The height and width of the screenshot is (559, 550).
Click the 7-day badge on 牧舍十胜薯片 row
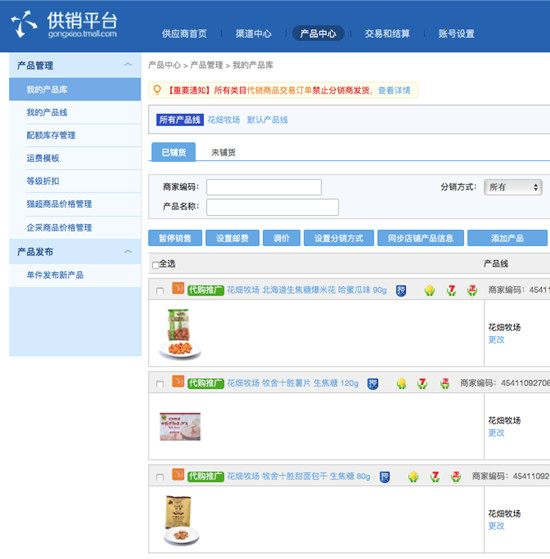point(423,384)
